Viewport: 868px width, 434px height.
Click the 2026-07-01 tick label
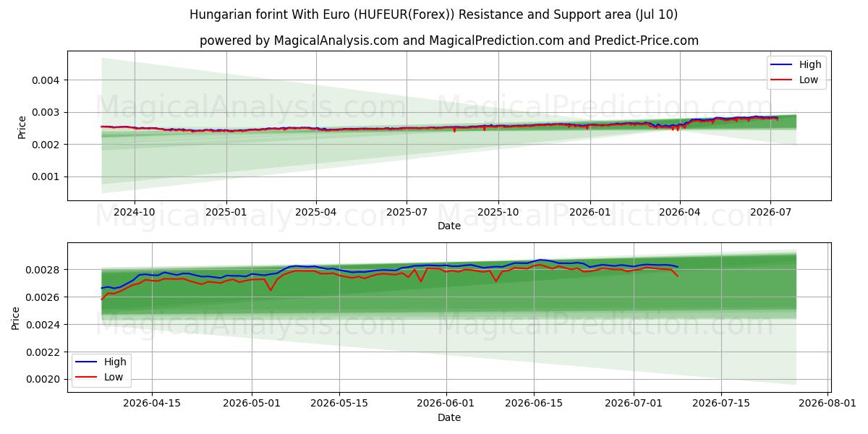click(634, 404)
